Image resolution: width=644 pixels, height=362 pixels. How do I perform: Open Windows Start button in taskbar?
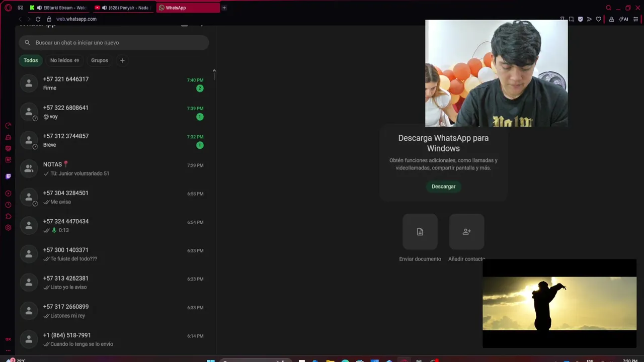point(211,360)
